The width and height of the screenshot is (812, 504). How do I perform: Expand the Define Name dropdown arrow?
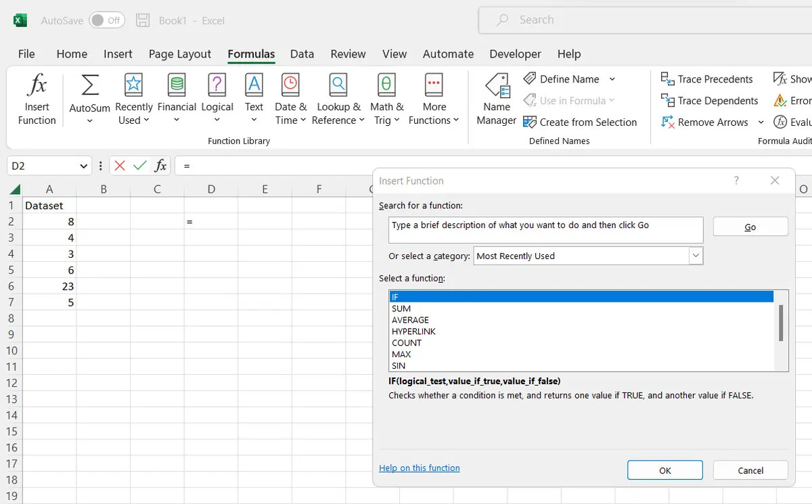[612, 79]
